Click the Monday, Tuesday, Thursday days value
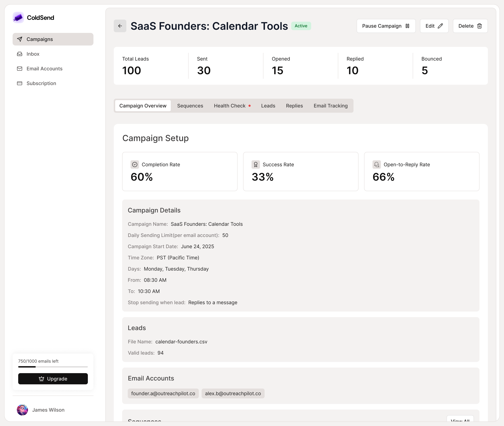 176,269
